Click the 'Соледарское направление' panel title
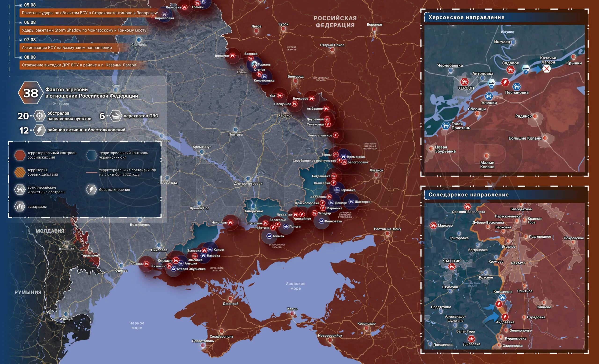The width and height of the screenshot is (599, 364). [x=468, y=195]
